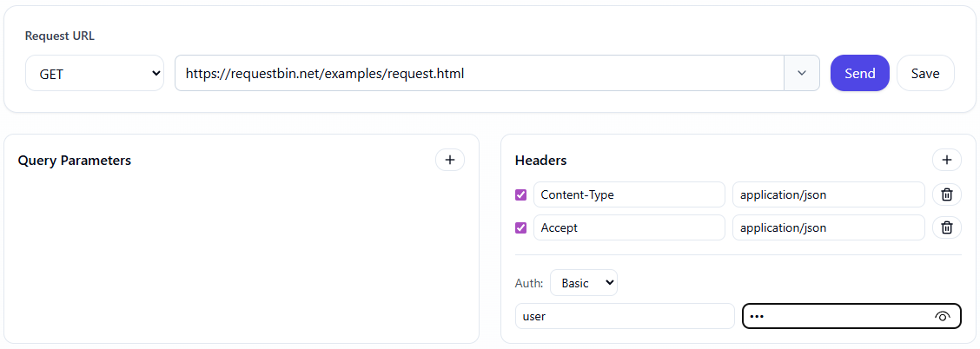Edit the Content-Type header name field
The width and height of the screenshot is (980, 349).
(x=628, y=195)
